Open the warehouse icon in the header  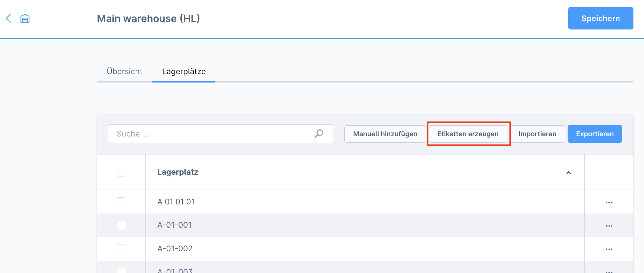tap(25, 19)
